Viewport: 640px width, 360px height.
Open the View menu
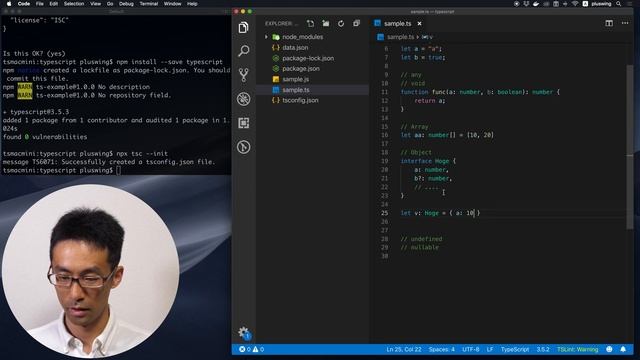96,4
